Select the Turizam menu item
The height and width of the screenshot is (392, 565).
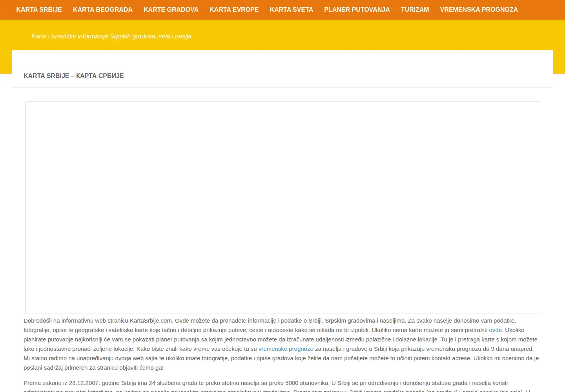(415, 9)
